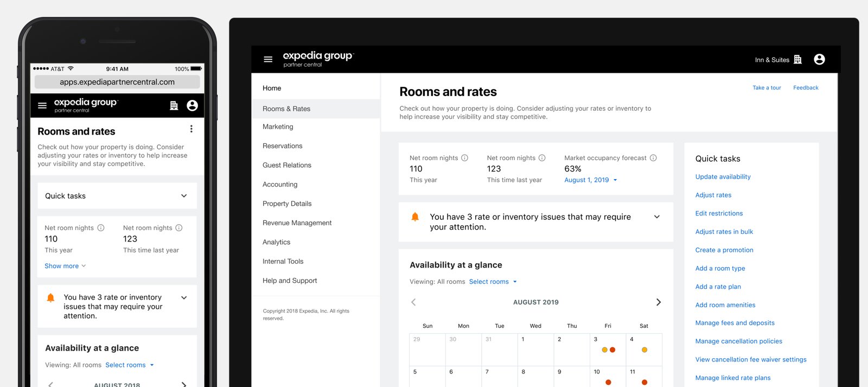Screen dimensions: 868x387
Task: Go to previous month in desktop calendar
Action: point(413,302)
